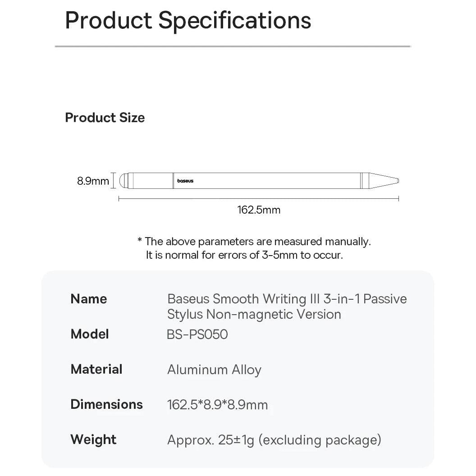Click the Approx. 25±1g weight value

tap(274, 440)
